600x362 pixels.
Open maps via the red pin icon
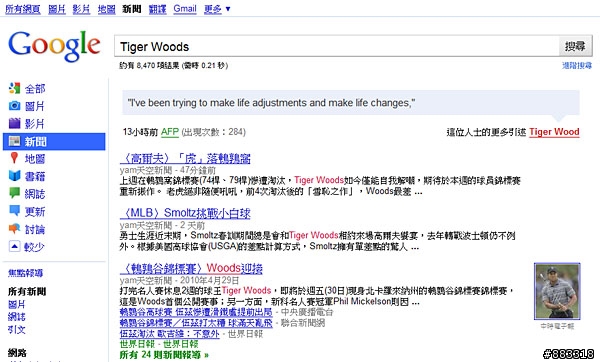[x=14, y=158]
